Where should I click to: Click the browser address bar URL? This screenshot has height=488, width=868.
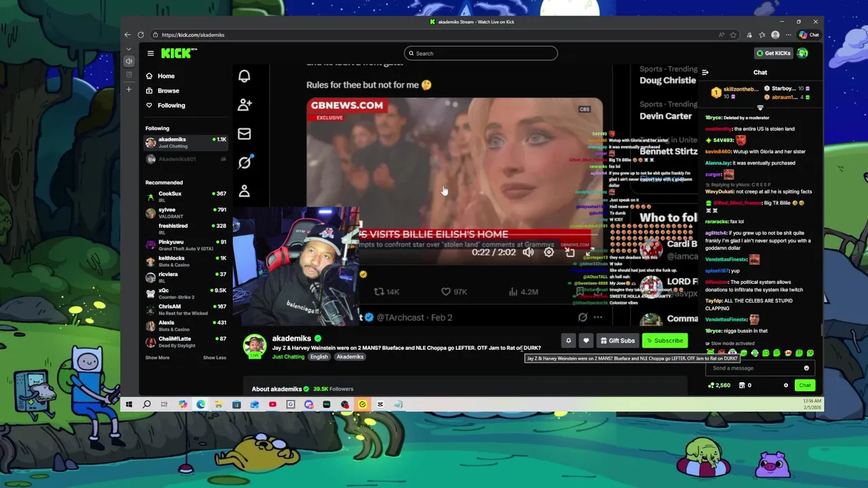pos(193,35)
